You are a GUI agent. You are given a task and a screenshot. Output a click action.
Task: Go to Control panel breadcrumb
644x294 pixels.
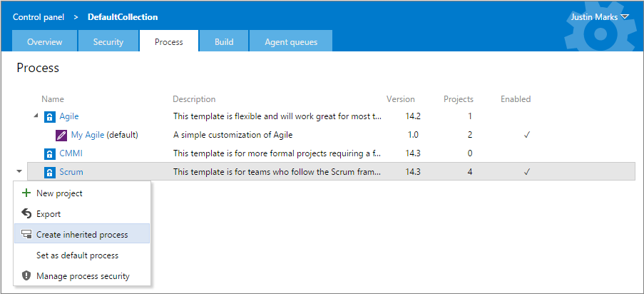pos(39,17)
